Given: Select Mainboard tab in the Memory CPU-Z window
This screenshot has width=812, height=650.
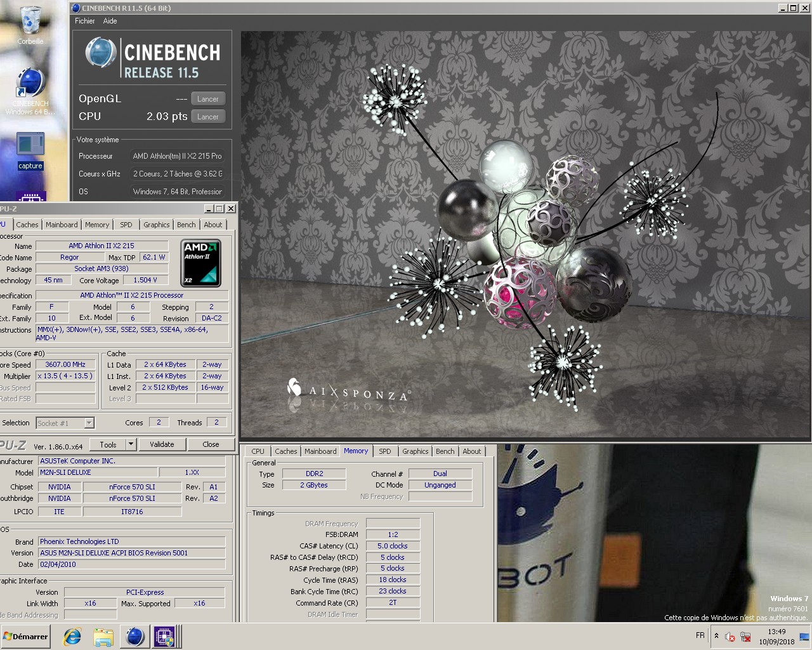Looking at the screenshot, I should [x=320, y=451].
